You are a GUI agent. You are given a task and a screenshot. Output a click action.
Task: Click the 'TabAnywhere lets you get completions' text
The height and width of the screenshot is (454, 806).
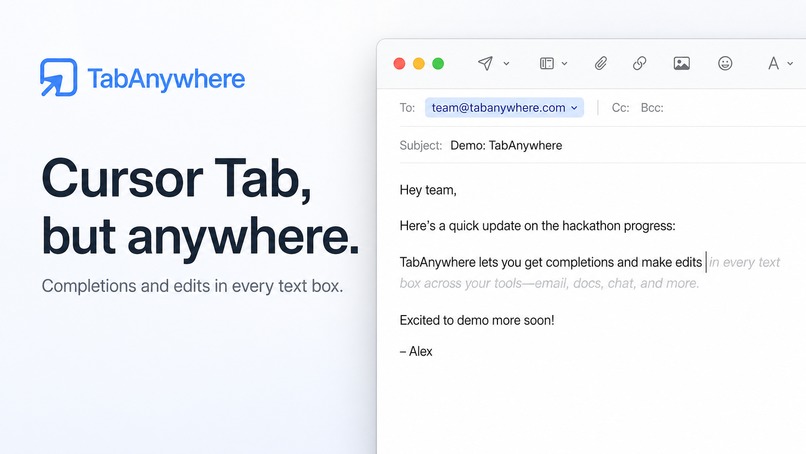(551, 262)
